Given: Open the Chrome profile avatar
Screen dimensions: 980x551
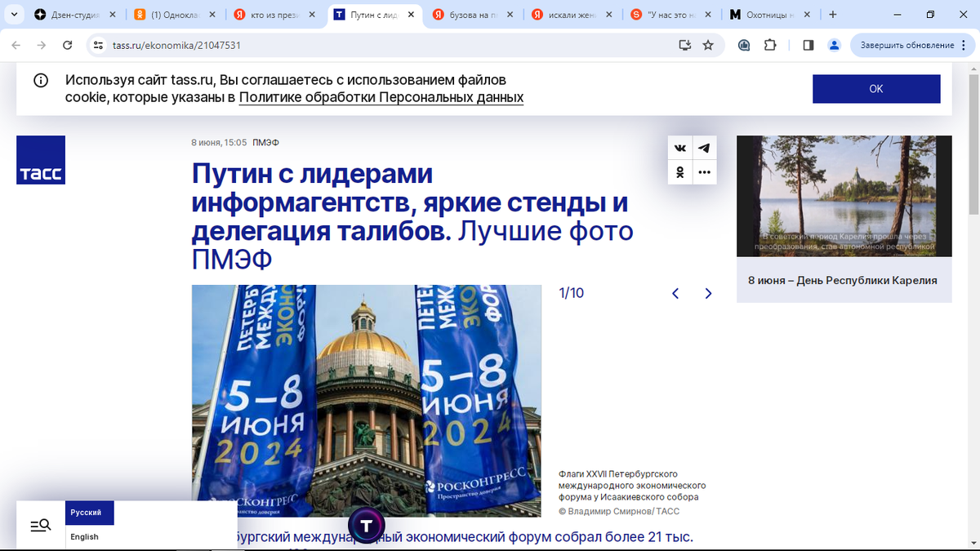Looking at the screenshot, I should 834,45.
